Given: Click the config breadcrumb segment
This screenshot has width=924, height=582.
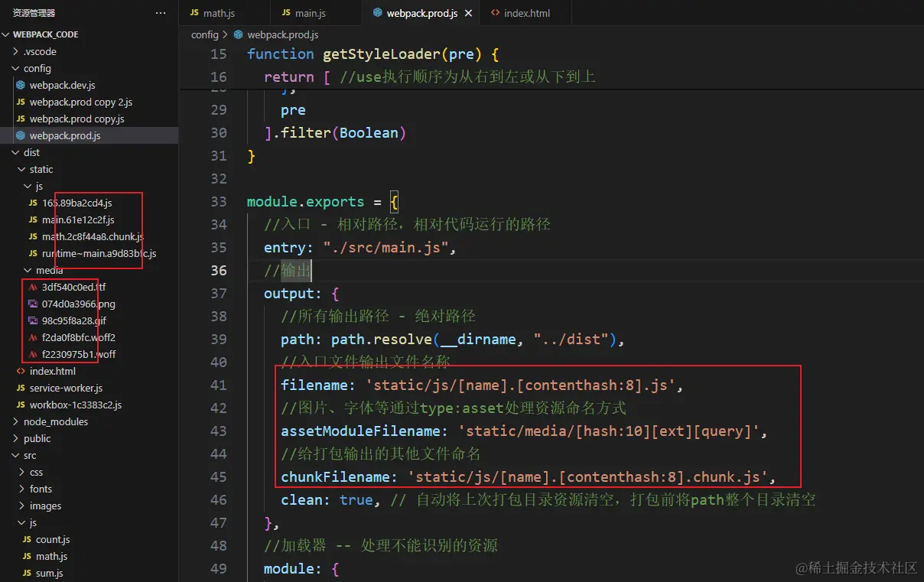Looking at the screenshot, I should pos(204,34).
